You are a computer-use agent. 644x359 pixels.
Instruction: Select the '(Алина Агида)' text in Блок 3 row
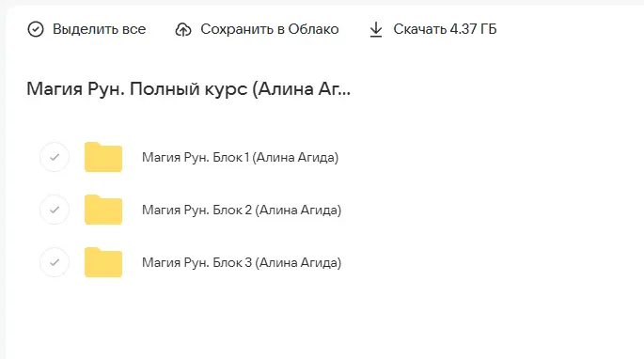[x=298, y=262]
